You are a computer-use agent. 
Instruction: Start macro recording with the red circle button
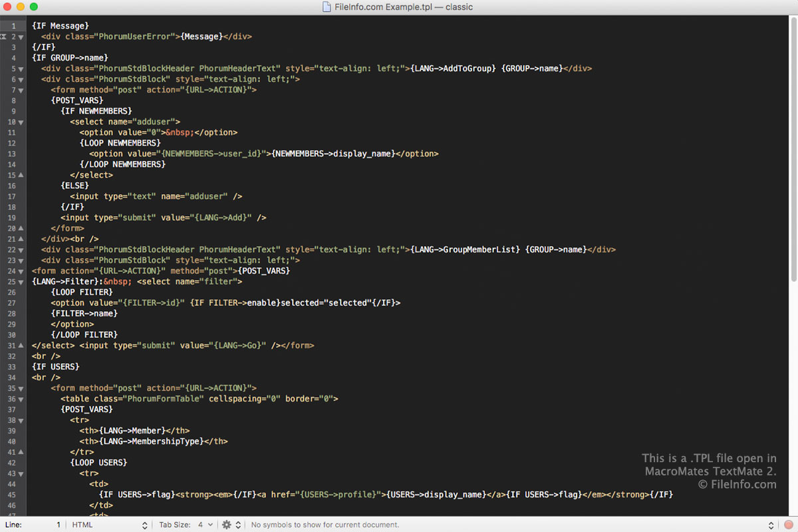coord(789,525)
